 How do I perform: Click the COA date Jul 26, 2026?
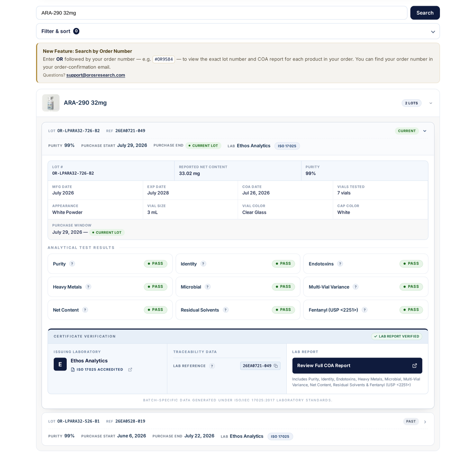(x=256, y=193)
